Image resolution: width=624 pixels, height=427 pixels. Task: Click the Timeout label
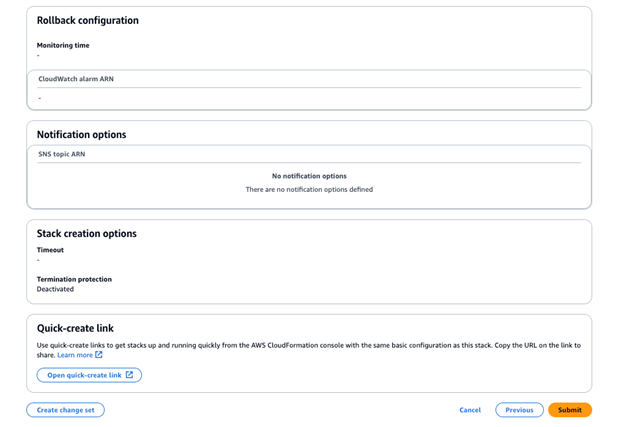[50, 250]
